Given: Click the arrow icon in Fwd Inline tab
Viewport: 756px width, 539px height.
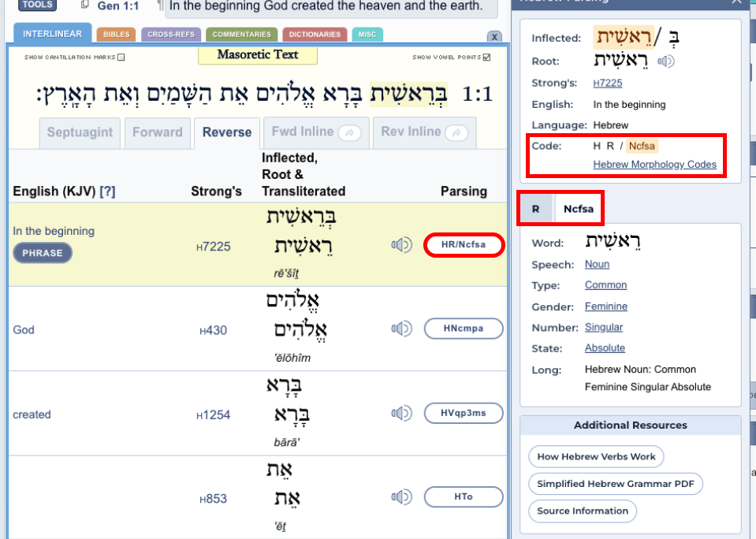Looking at the screenshot, I should click(x=349, y=132).
